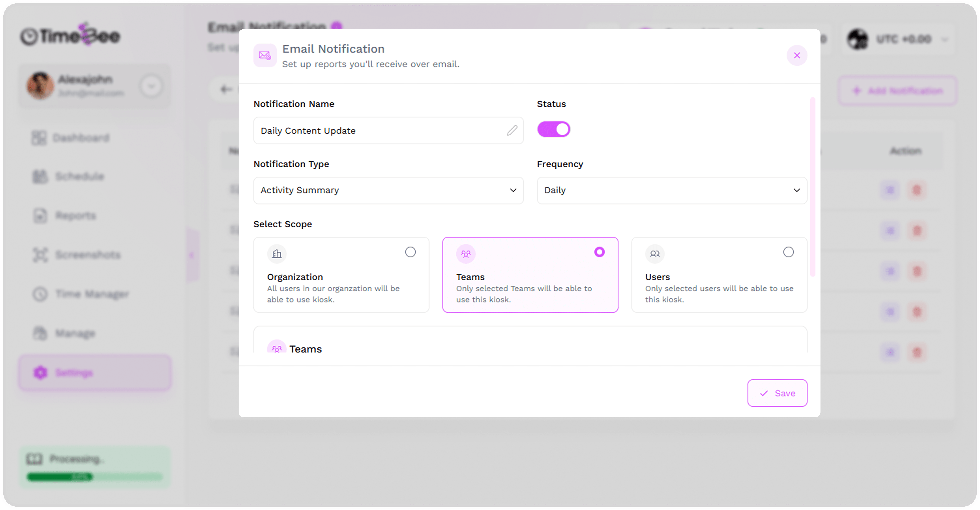The height and width of the screenshot is (510, 980).
Task: Click the delete icon in first table row
Action: click(x=917, y=190)
